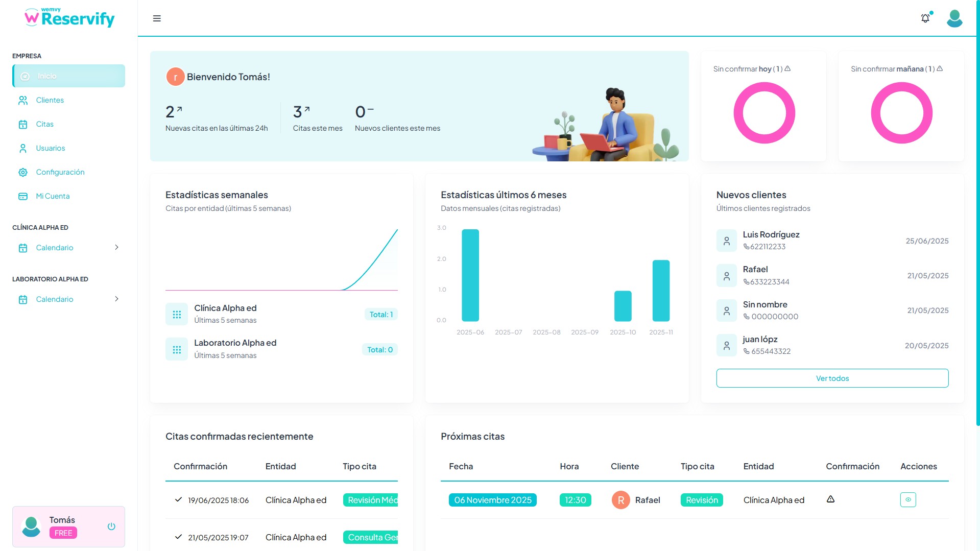The height and width of the screenshot is (551, 980).
Task: Open the Clientes section in the sidebar
Action: click(x=50, y=100)
